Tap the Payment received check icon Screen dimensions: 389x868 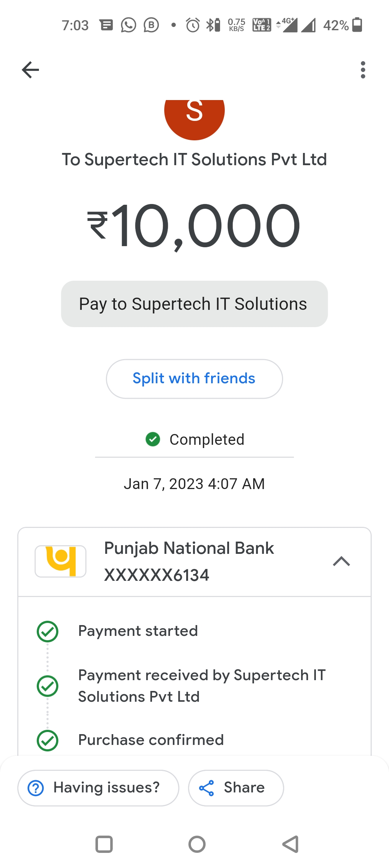pos(48,686)
